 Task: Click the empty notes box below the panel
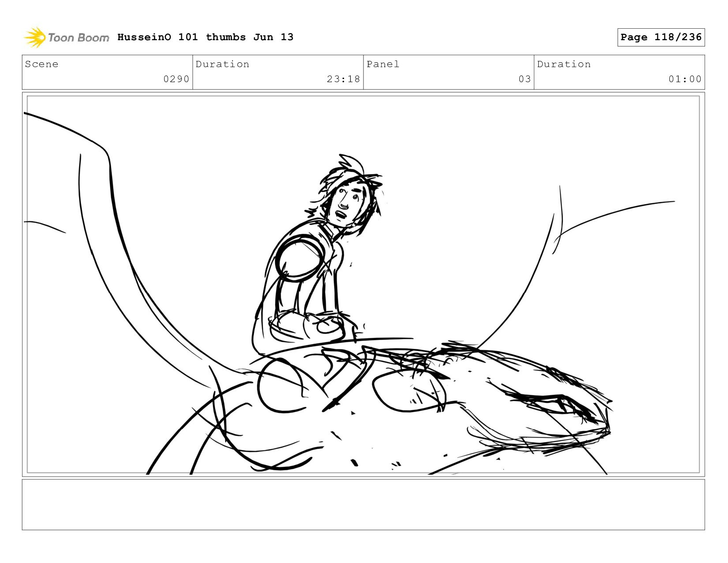pyautogui.click(x=363, y=505)
